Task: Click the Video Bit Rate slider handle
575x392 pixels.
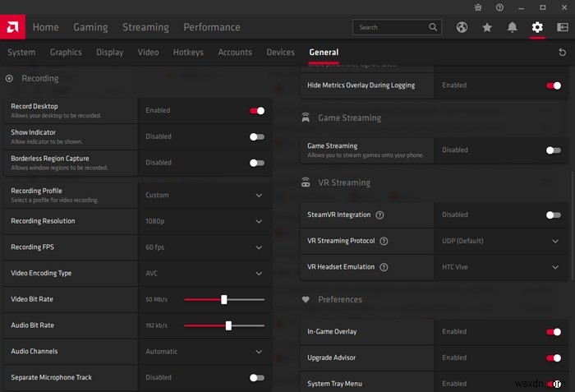Action: coord(223,300)
